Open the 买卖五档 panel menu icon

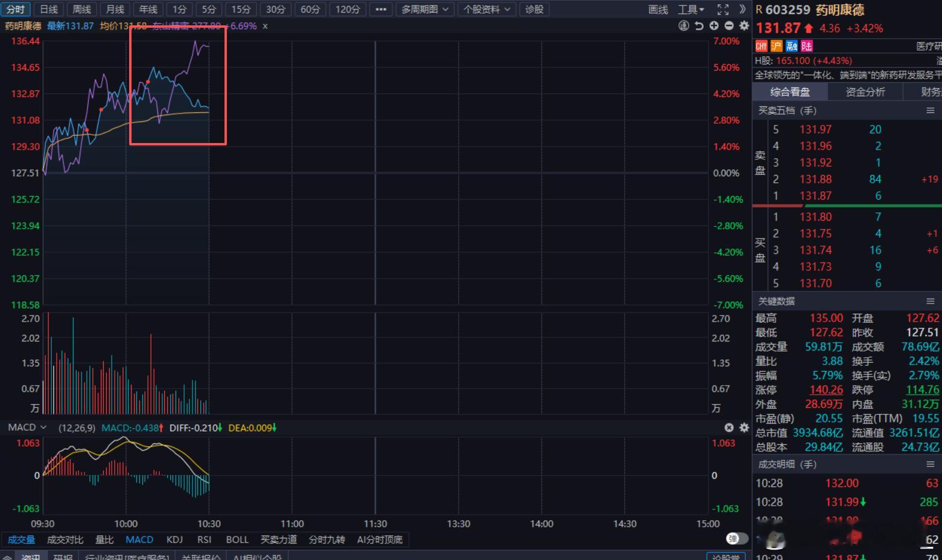[930, 110]
